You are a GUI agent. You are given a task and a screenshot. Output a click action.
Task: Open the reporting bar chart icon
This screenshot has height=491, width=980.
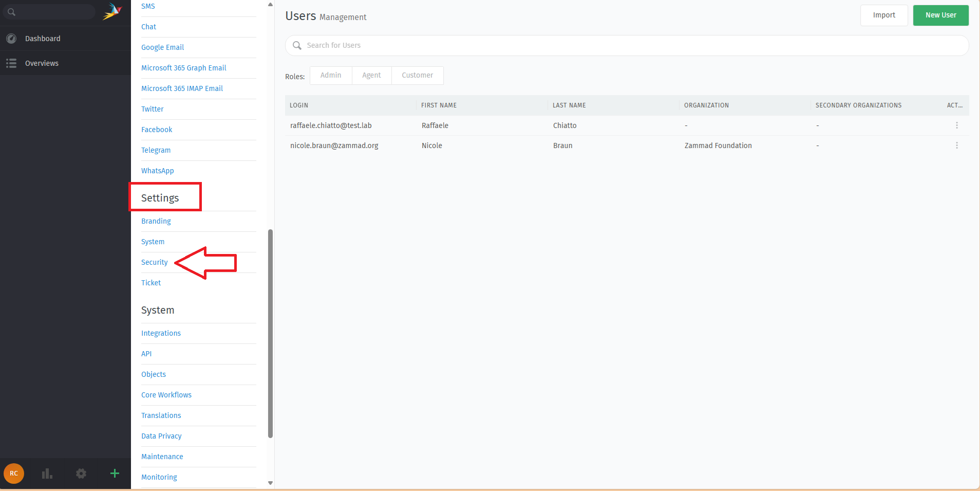(x=47, y=474)
